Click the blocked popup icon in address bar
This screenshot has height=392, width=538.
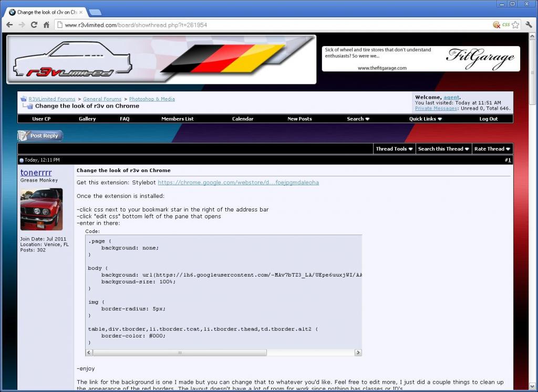496,25
